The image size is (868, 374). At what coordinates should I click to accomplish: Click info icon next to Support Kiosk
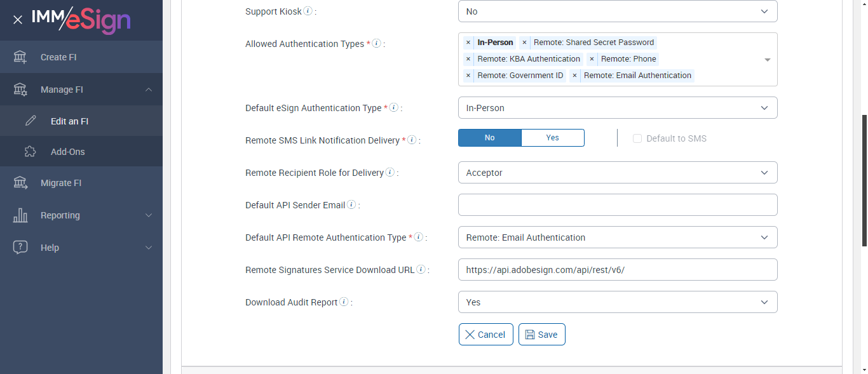pos(308,11)
